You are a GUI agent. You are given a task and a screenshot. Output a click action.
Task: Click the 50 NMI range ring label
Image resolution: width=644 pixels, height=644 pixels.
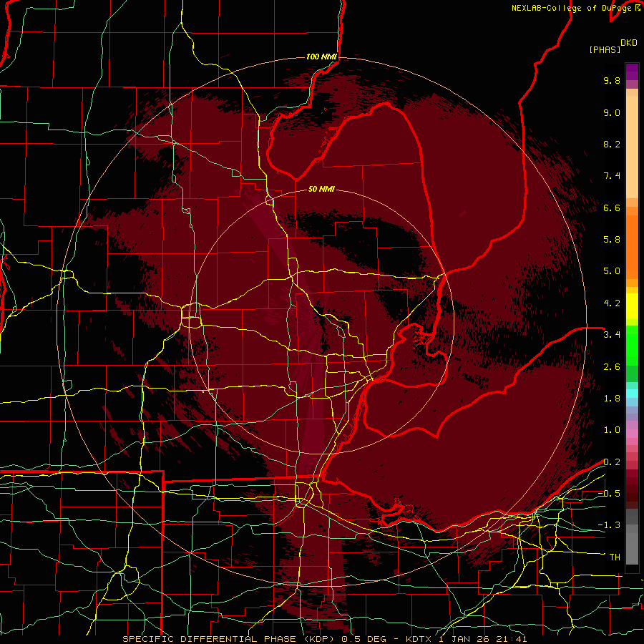click(321, 189)
